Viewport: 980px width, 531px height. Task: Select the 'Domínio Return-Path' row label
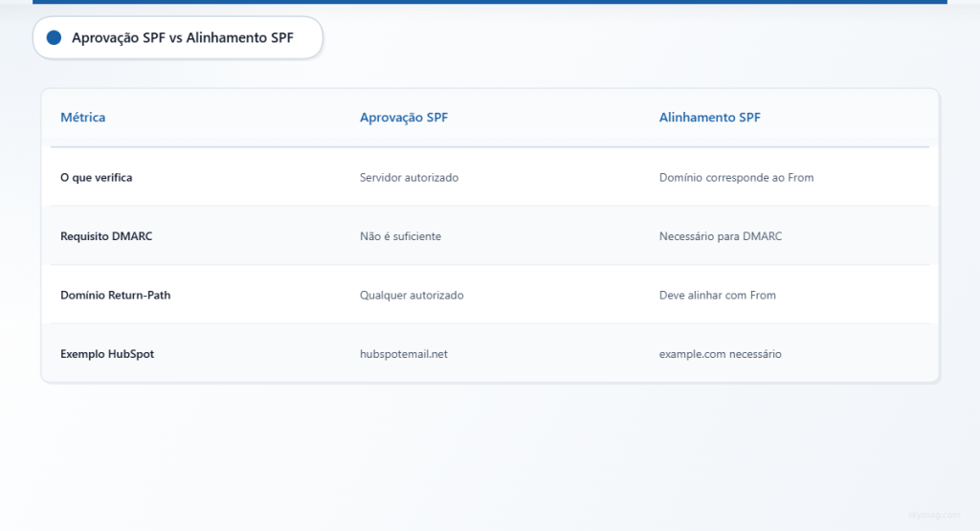tap(115, 295)
